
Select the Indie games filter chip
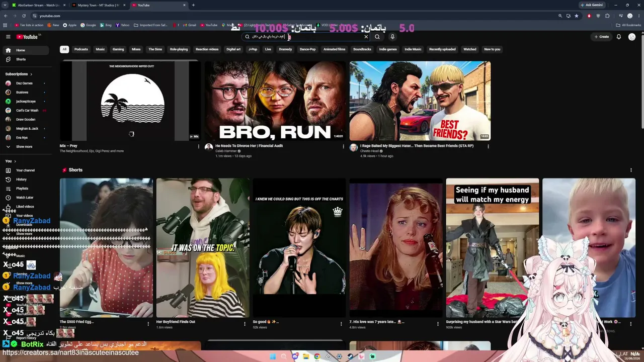(x=388, y=49)
